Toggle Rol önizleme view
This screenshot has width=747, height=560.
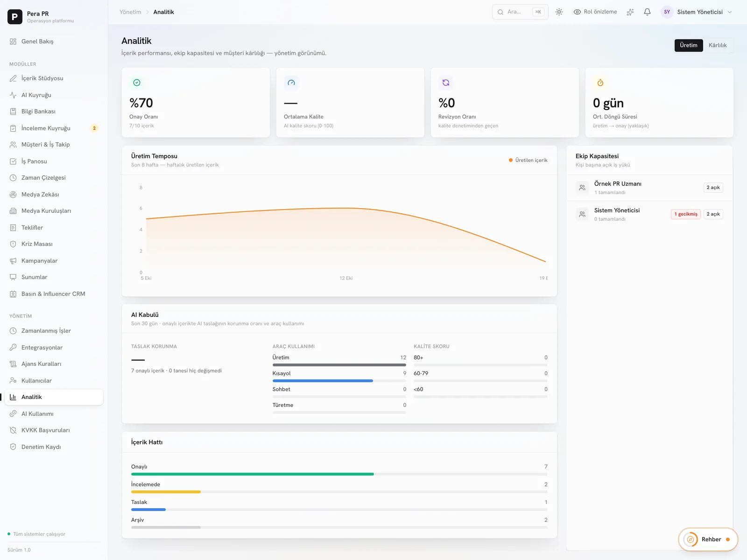coord(595,12)
